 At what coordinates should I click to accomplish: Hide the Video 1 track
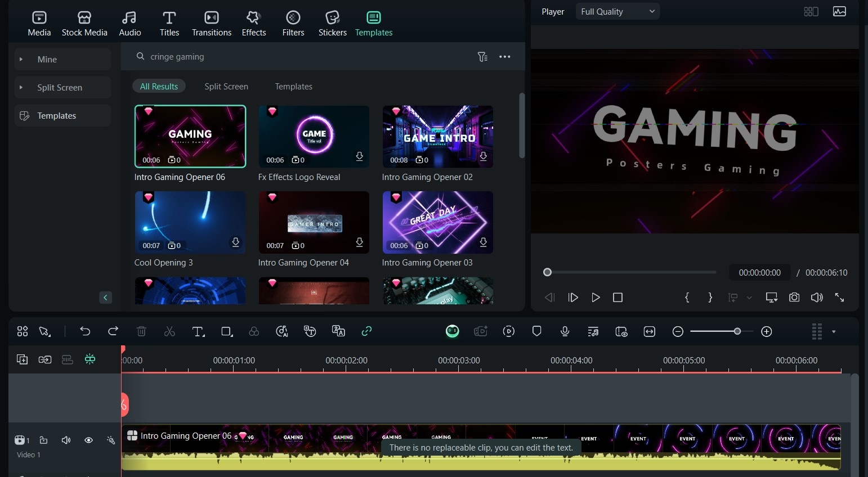coord(88,440)
